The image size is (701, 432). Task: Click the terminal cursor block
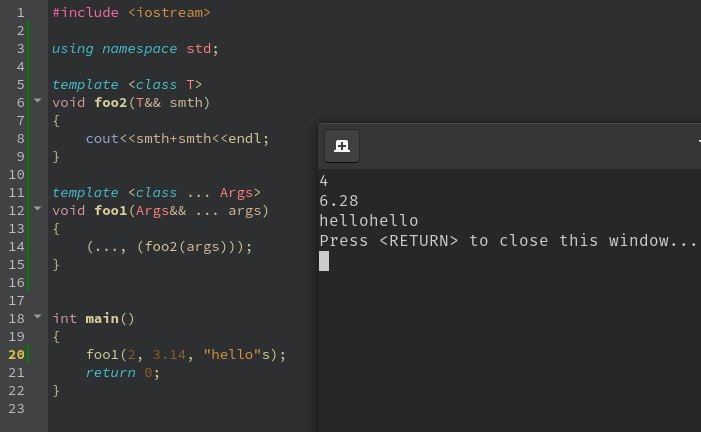coord(324,261)
